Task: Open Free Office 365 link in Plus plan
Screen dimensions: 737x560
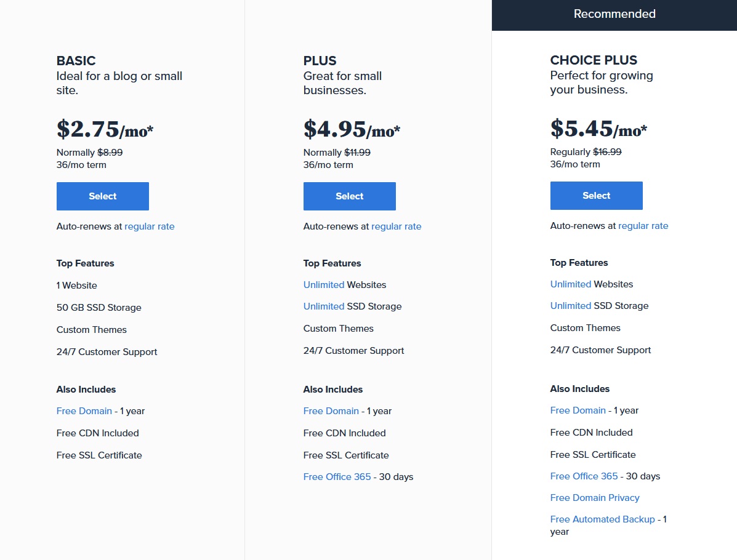Action: (337, 477)
